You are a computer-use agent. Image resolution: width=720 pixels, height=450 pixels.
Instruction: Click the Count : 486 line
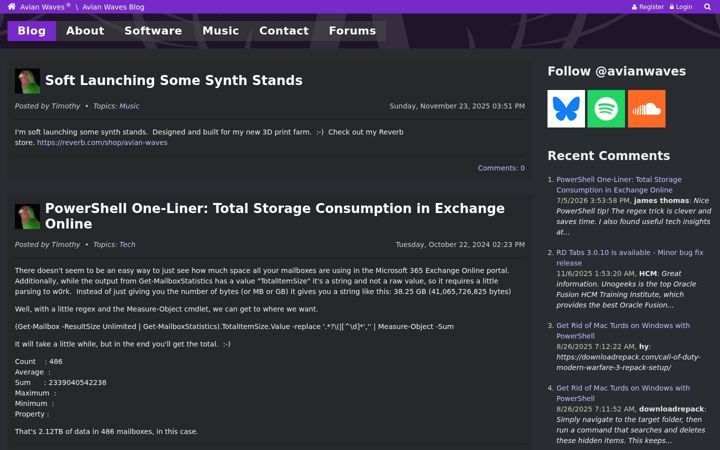39,361
